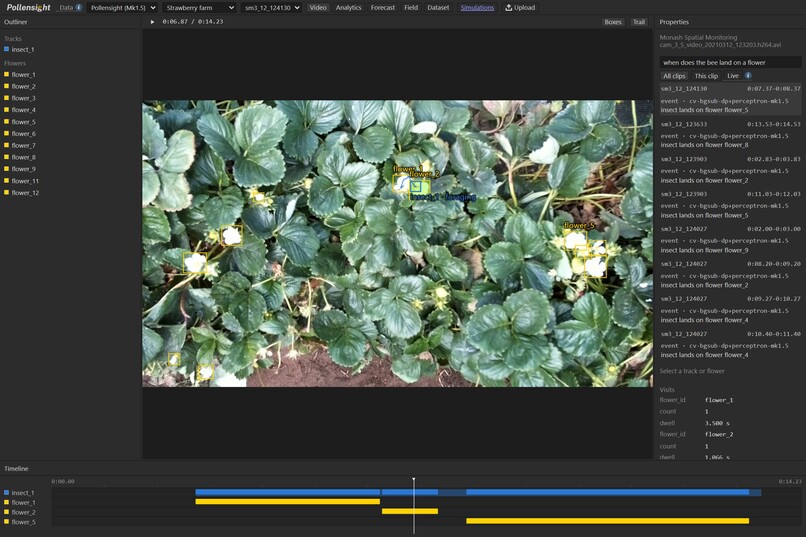Open result sm3_12_124027 at 0:08.20
This screenshot has height=537, width=806.
(x=730, y=274)
